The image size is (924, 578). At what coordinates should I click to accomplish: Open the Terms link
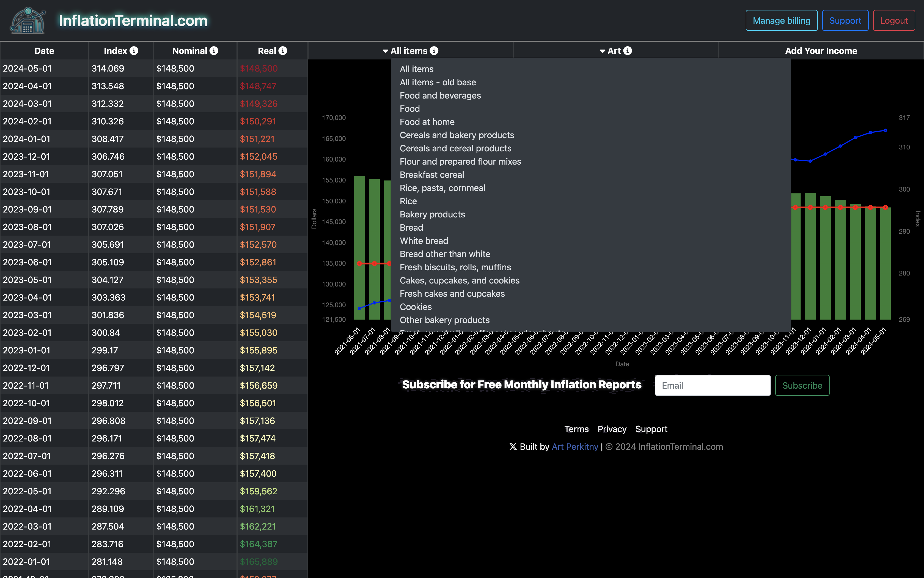tap(577, 429)
